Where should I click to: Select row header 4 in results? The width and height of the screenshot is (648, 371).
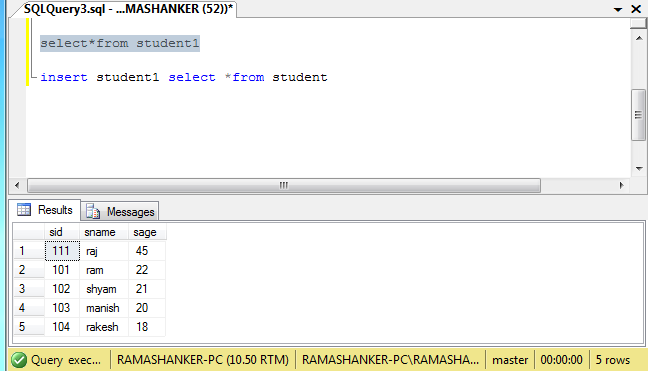click(29, 308)
